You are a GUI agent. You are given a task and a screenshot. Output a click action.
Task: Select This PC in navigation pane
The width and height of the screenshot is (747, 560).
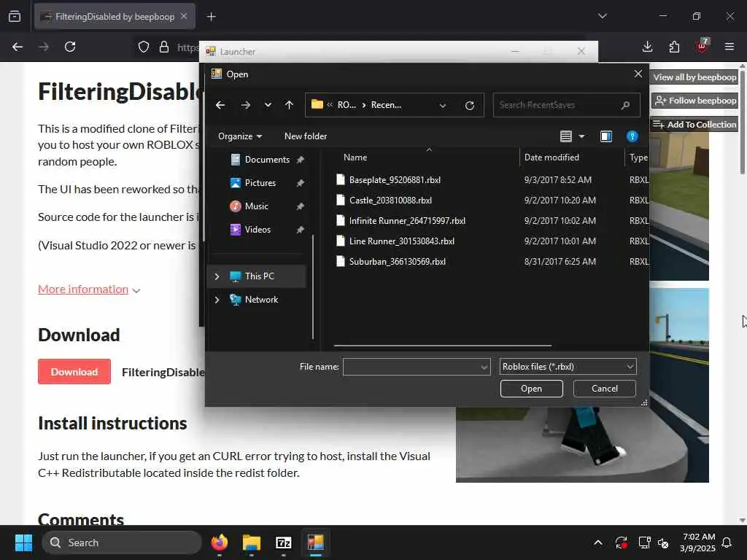point(259,276)
